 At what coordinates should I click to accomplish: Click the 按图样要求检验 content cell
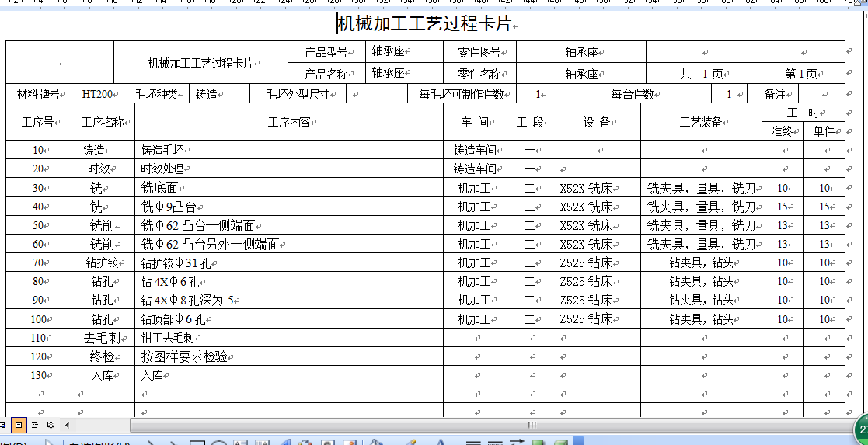click(x=289, y=356)
